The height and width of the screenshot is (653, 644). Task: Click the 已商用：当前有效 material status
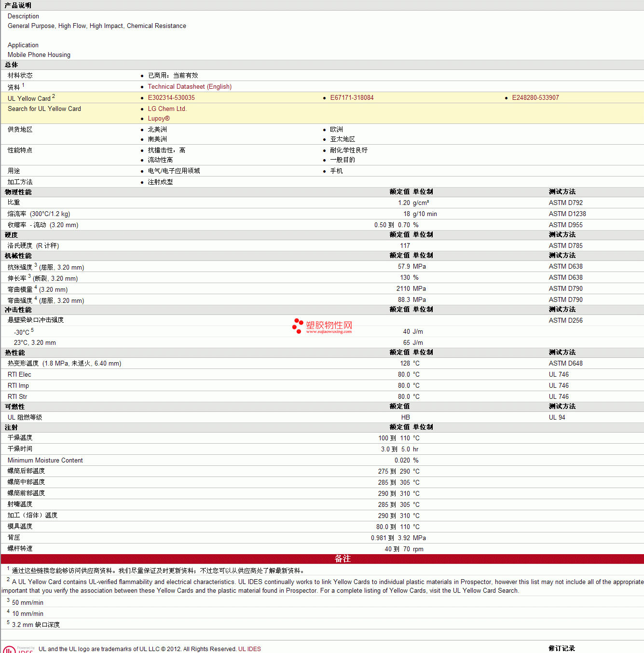pos(173,76)
